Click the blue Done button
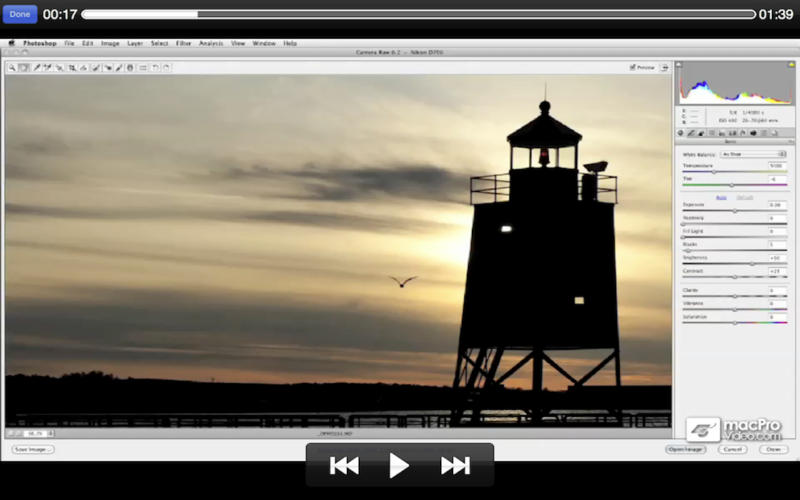The width and height of the screenshot is (800, 500). point(19,14)
